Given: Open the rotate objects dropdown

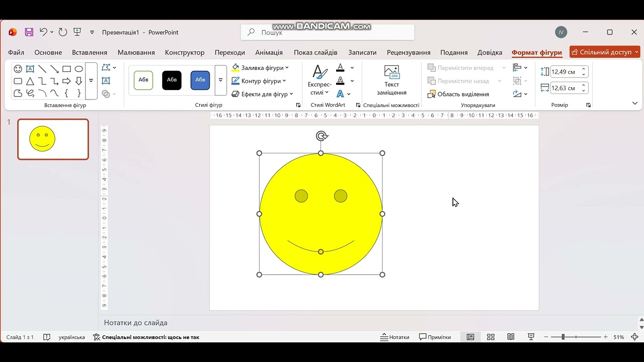Looking at the screenshot, I should coord(520,94).
